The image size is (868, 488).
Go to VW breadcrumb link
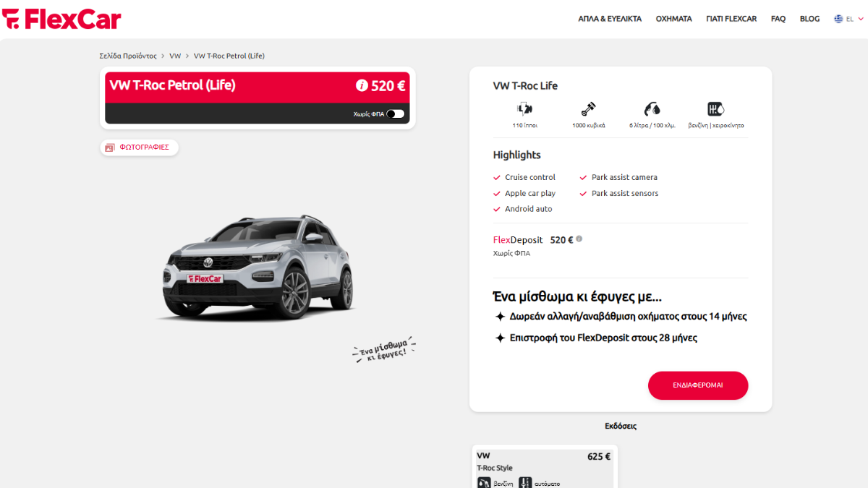point(175,56)
